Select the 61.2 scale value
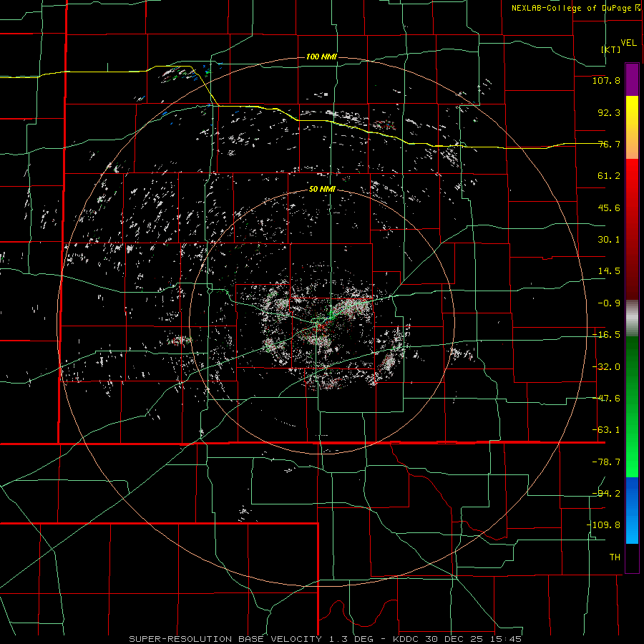This screenshot has width=644, height=644. 609,176
